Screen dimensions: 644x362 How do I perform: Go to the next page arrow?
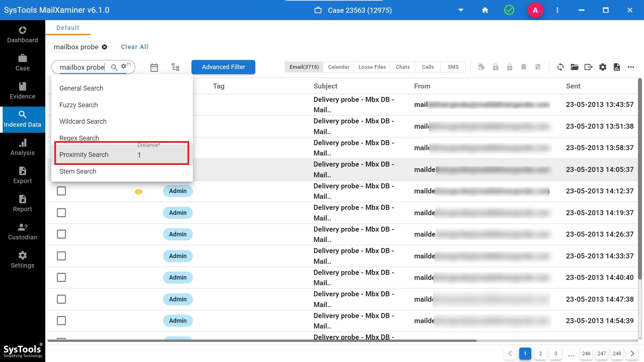(632, 354)
